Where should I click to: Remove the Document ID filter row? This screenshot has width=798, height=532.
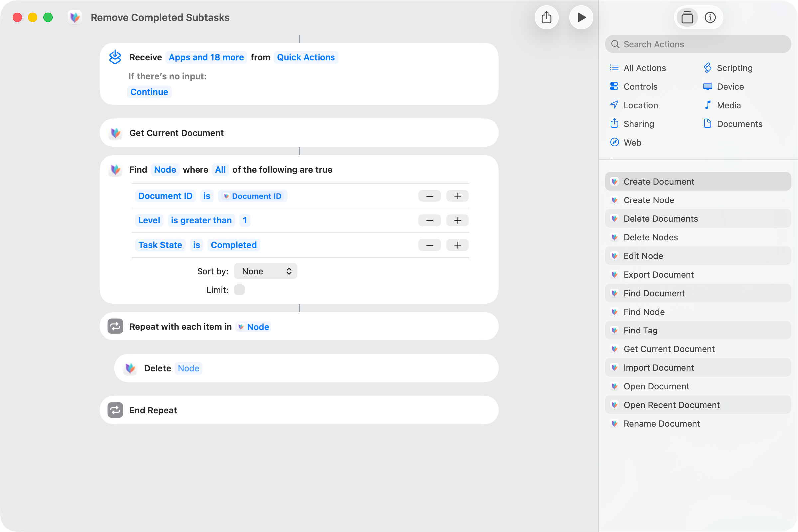(429, 196)
